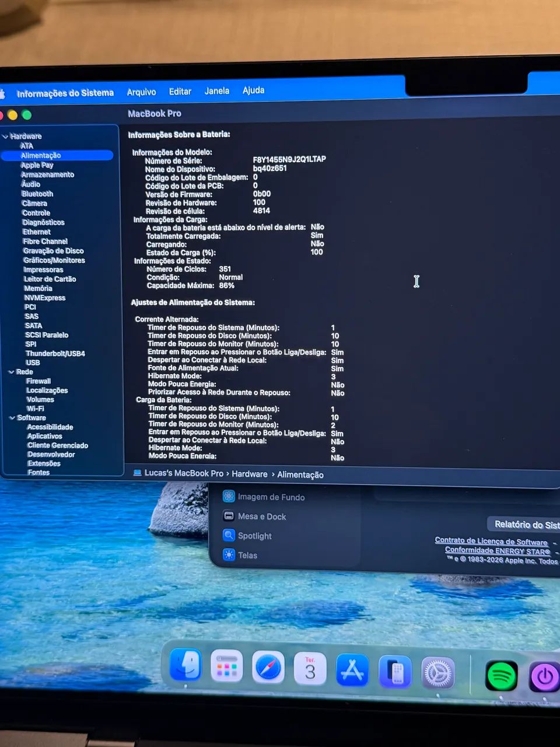The height and width of the screenshot is (747, 560).
Task: Open the Ajuda menu
Action: (x=254, y=90)
